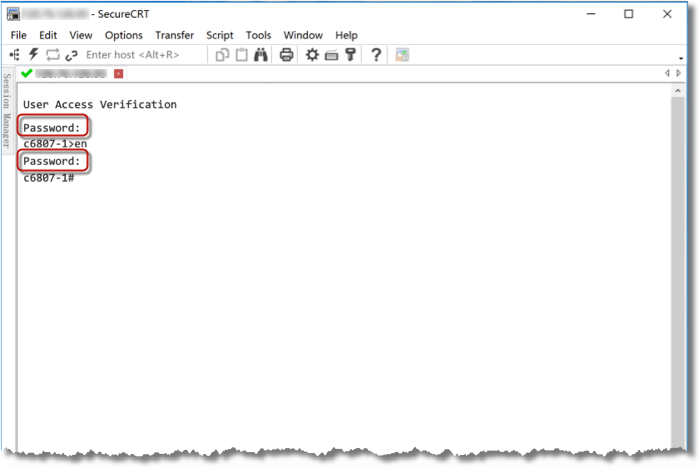Viewport: 700px width, 469px height.
Task: Close the session tab with red X
Action: click(118, 74)
